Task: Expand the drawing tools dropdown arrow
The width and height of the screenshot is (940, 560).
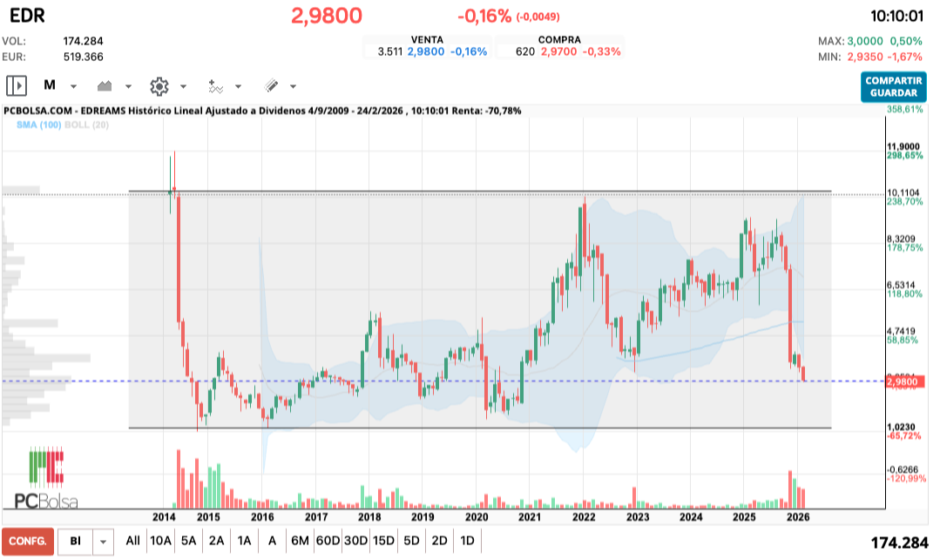Action: [293, 86]
